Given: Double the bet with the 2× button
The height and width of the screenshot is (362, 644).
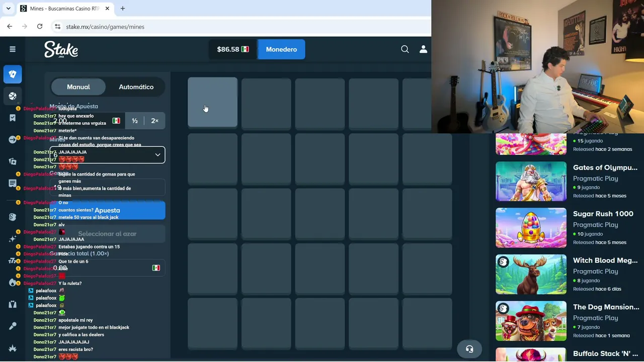Looking at the screenshot, I should click(155, 121).
